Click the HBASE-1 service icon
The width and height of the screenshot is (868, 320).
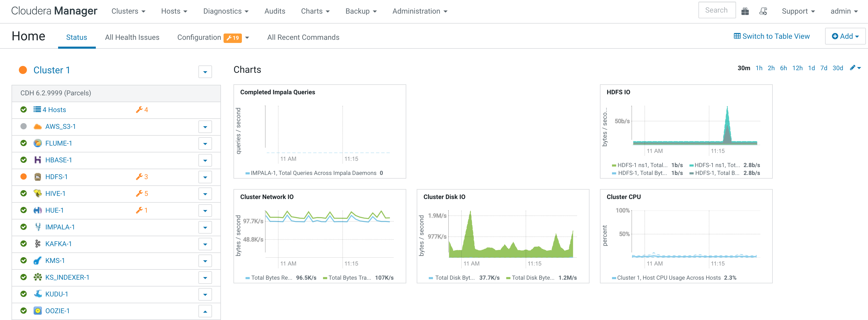pos(38,160)
